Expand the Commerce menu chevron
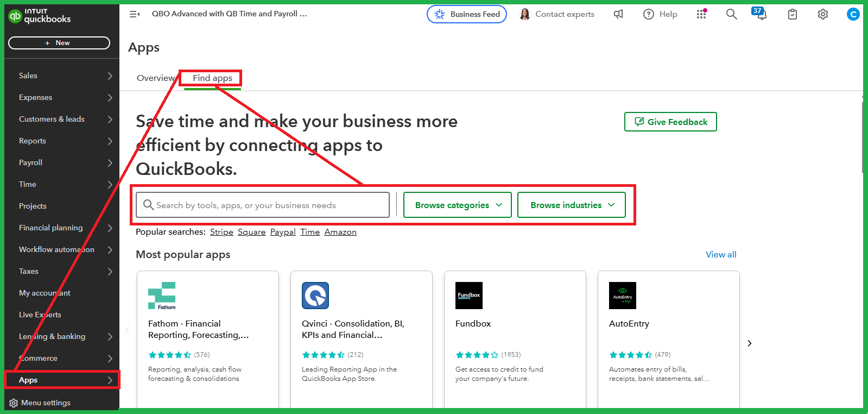 110,359
